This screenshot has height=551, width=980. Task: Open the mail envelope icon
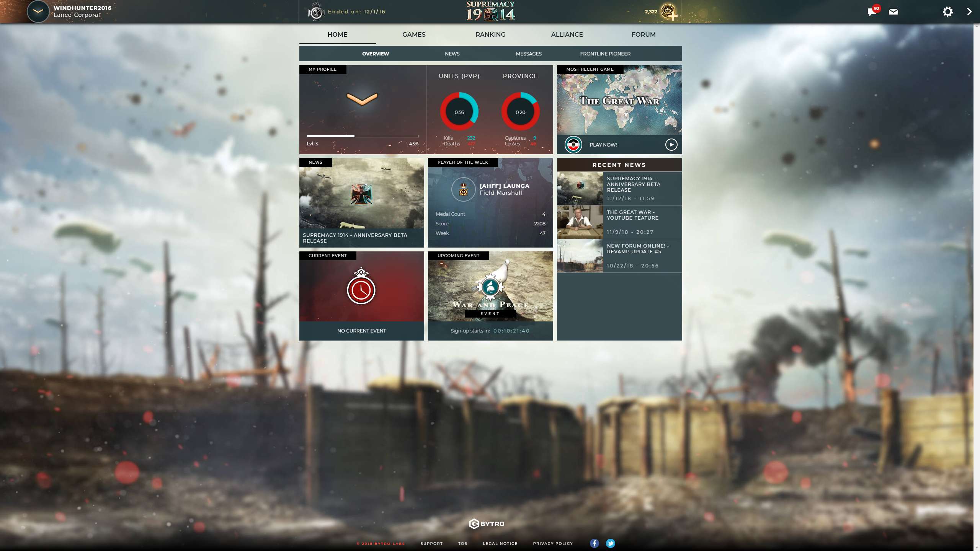[x=893, y=12]
